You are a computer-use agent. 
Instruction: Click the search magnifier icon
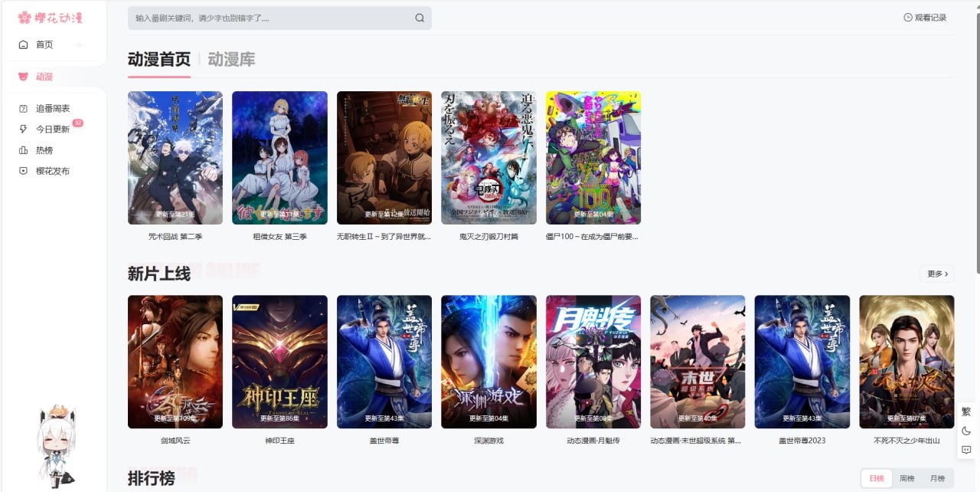[x=420, y=18]
